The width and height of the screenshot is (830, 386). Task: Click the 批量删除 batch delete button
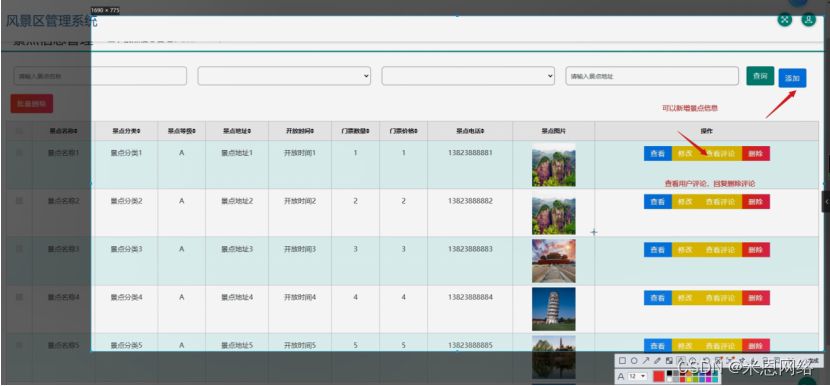(32, 104)
